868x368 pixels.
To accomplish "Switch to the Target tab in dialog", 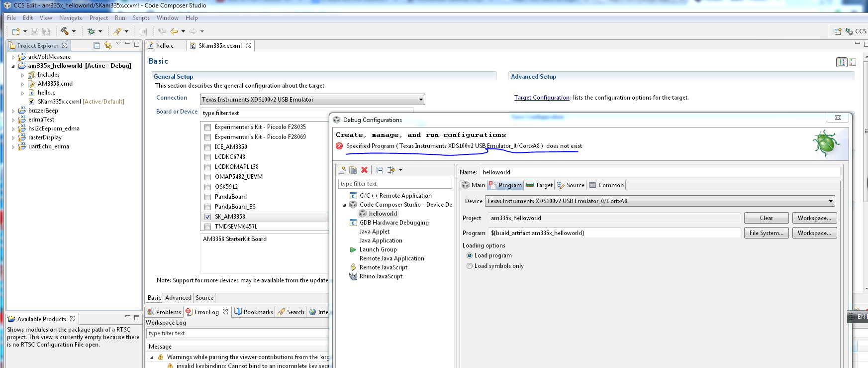I will click(x=539, y=185).
